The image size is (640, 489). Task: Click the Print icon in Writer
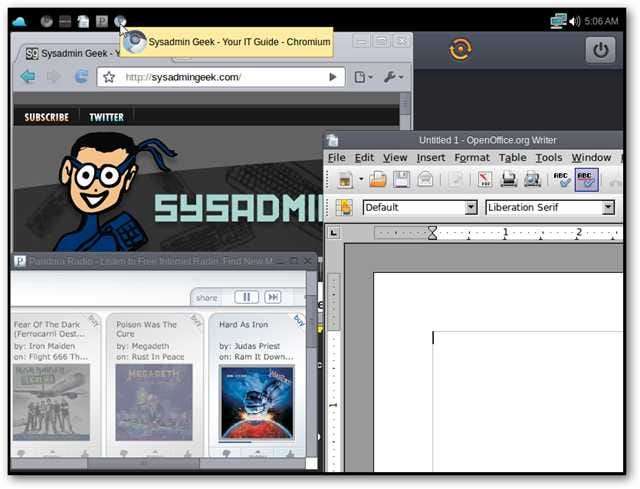(509, 179)
